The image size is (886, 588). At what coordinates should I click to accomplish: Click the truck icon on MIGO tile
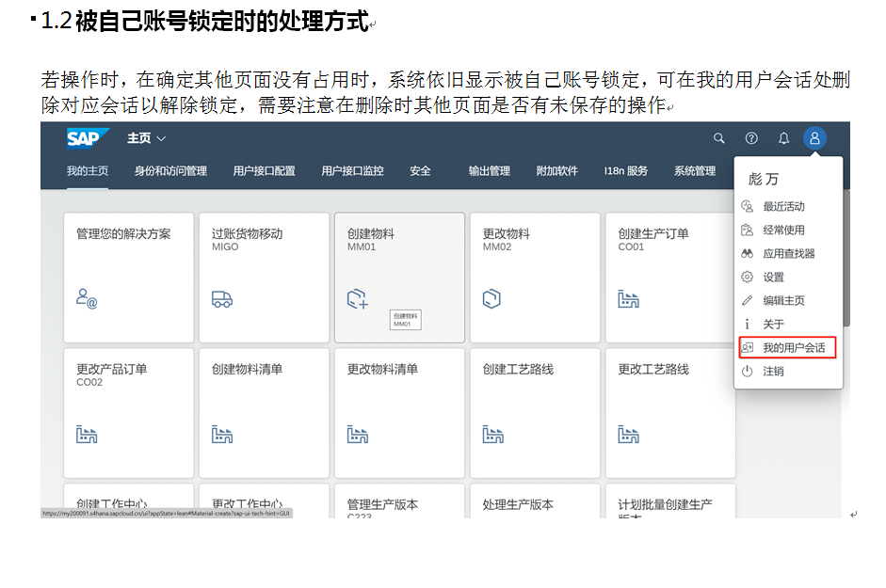[x=222, y=299]
